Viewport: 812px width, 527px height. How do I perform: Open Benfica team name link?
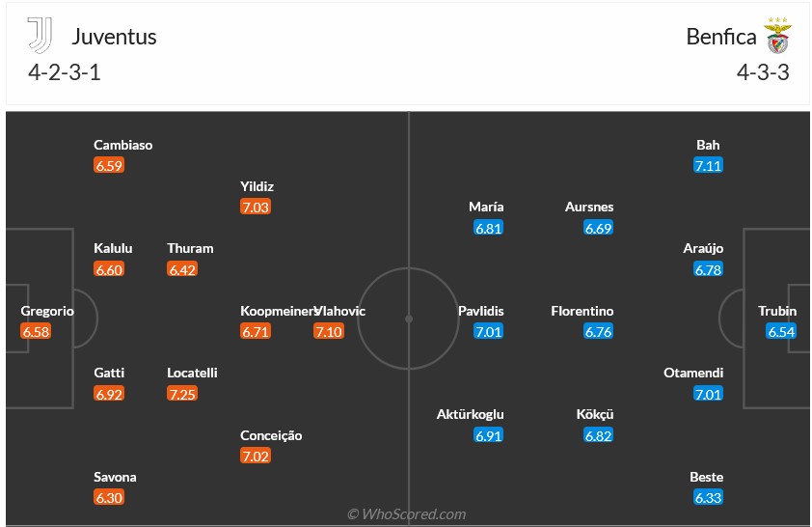721,37
